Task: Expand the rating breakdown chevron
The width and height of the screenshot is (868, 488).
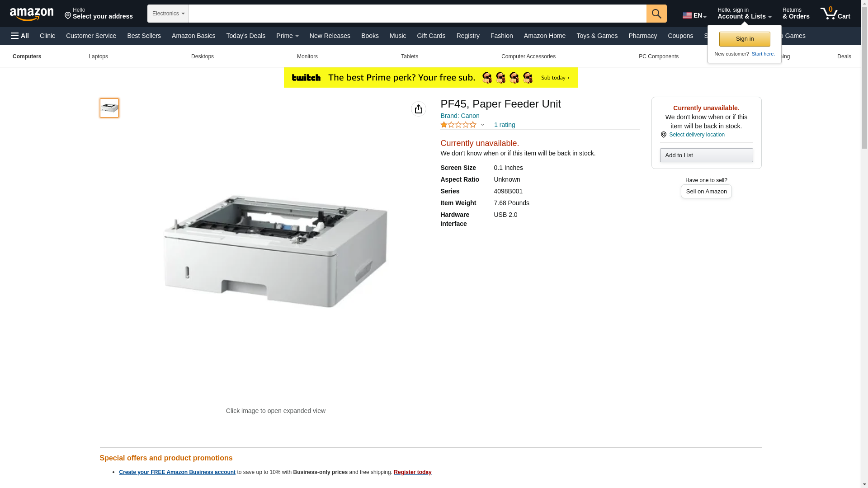Action: (x=482, y=125)
